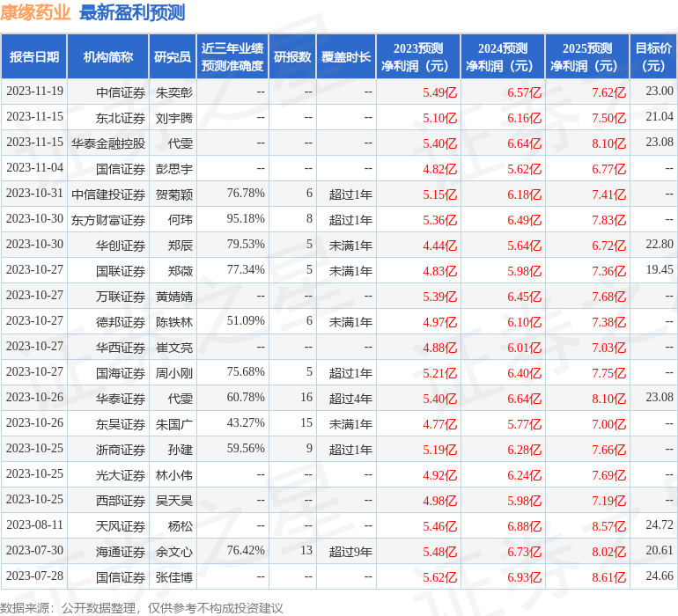Click accuracy value 75.68%

(x=246, y=371)
